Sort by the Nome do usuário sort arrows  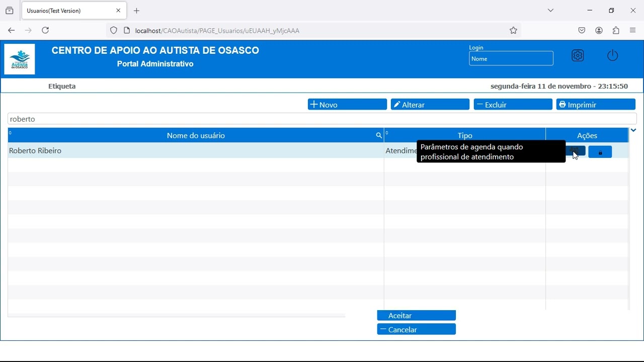pos(11,133)
